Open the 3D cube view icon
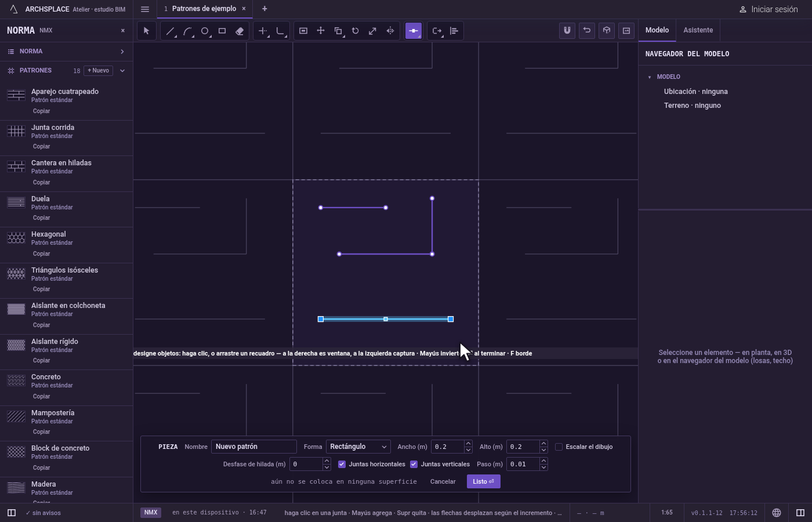 [607, 31]
